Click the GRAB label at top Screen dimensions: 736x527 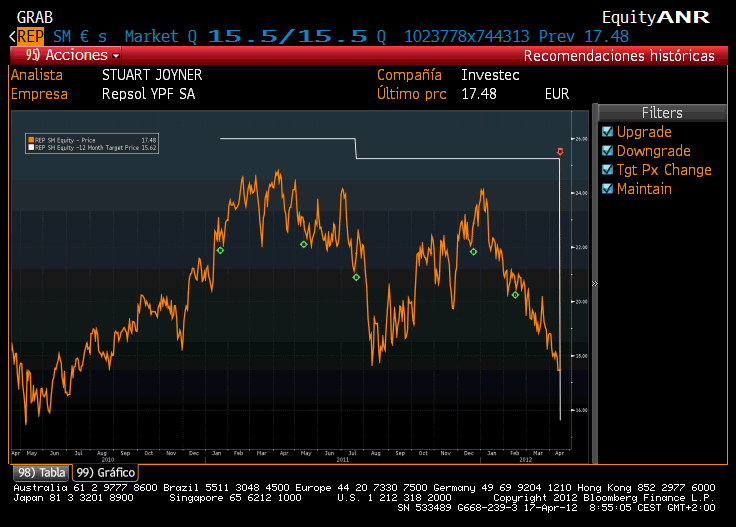pyautogui.click(x=35, y=17)
